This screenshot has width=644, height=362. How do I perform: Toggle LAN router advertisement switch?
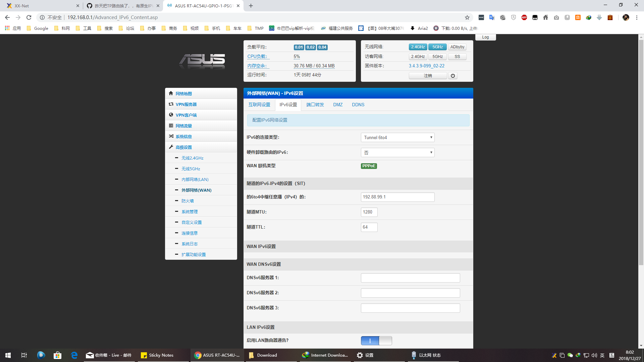pos(376,341)
